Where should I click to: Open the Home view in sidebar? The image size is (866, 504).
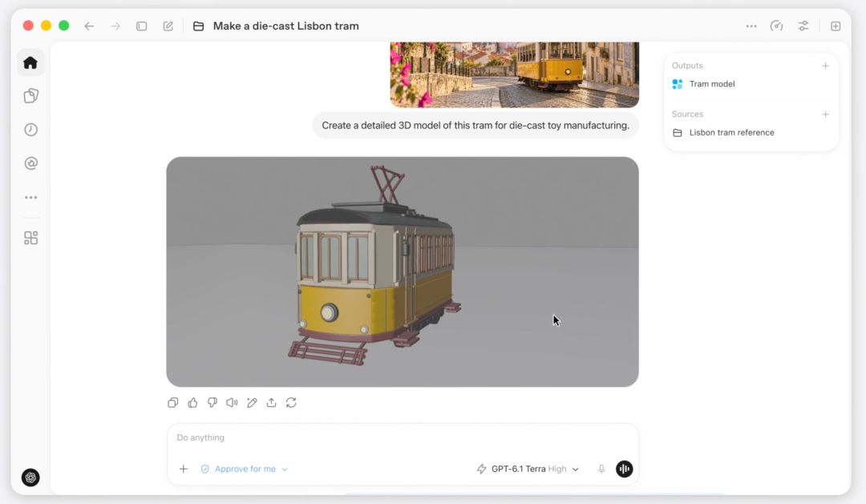[30, 63]
